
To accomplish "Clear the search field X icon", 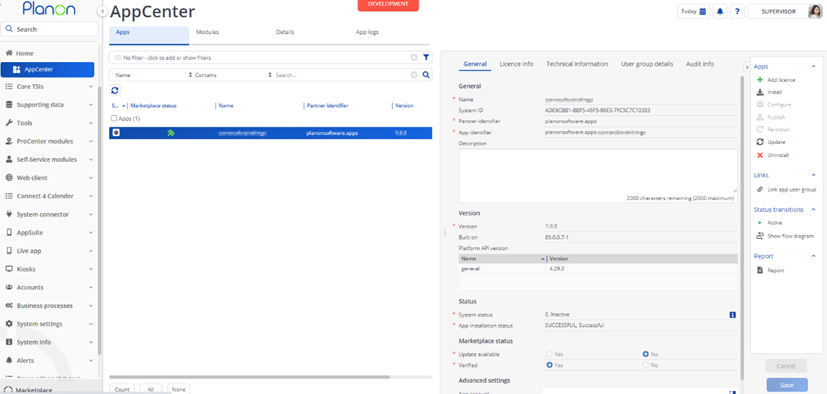I will tap(414, 75).
